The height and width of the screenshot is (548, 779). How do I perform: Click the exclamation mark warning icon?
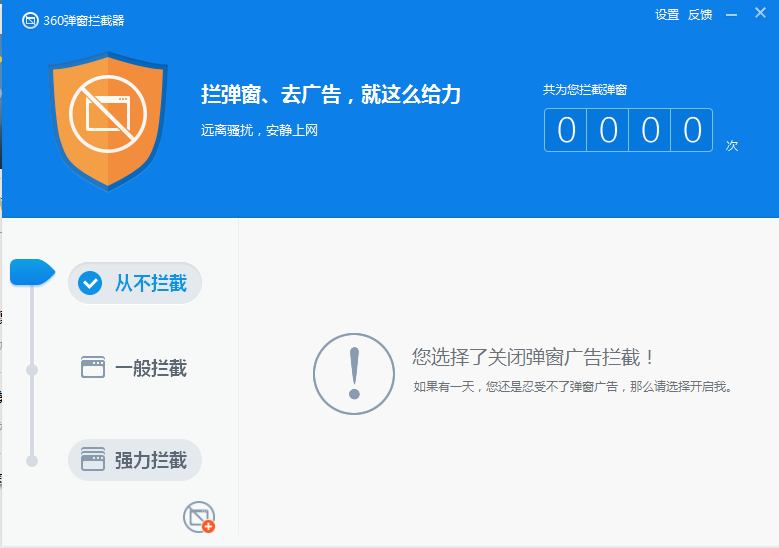coord(354,374)
